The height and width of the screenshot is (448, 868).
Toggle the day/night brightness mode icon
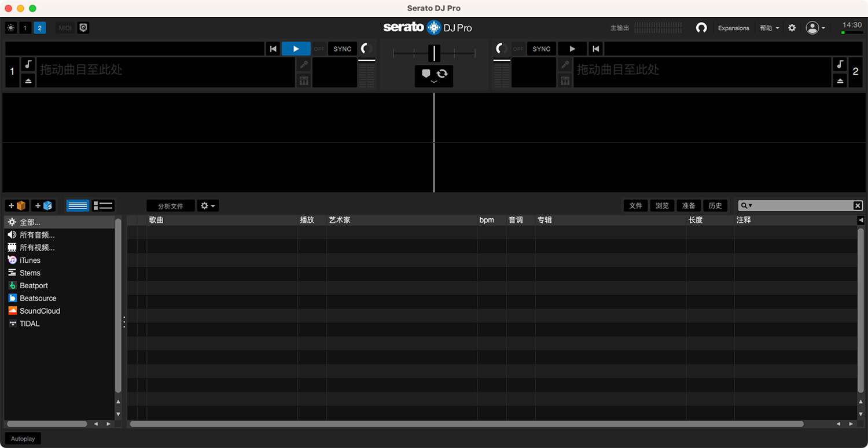coord(11,28)
